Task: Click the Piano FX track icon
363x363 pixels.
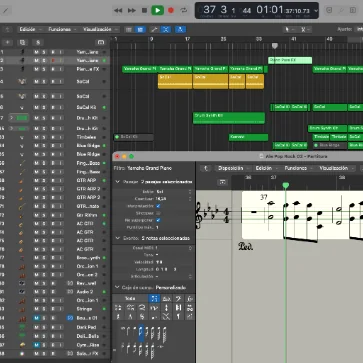Action: 22,69
